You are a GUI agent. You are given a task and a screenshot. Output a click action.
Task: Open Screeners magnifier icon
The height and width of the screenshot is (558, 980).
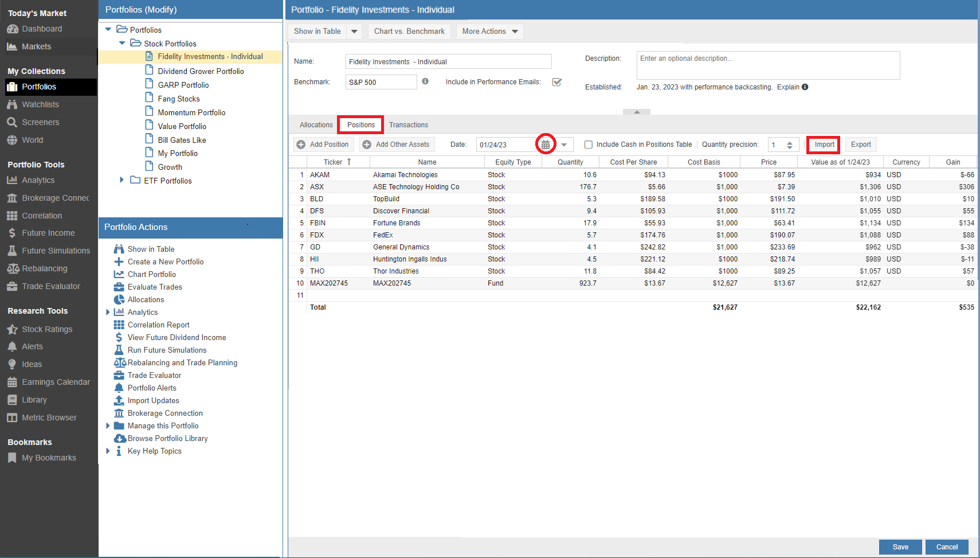(12, 123)
